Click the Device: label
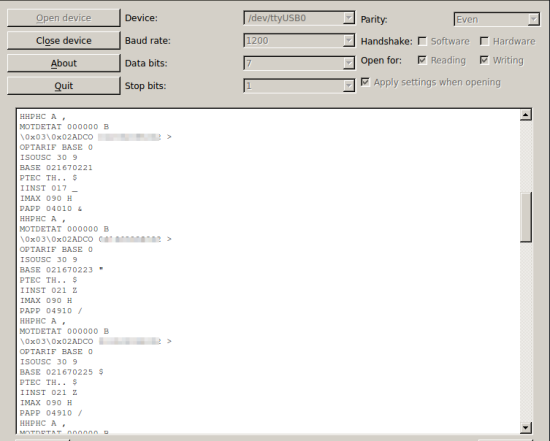Screen dimensions: 550x441 coord(141,18)
